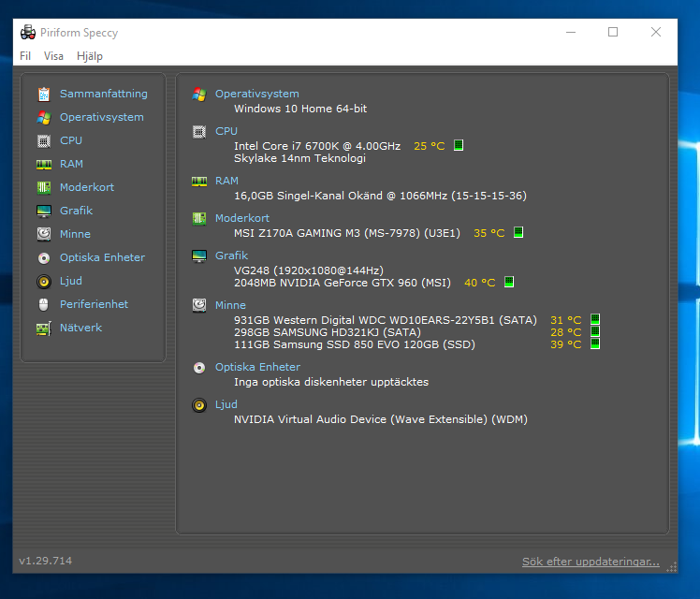Click the green indicator beside Western Digital 31 °C
Viewport: 700px width, 599px height.
pyautogui.click(x=595, y=319)
